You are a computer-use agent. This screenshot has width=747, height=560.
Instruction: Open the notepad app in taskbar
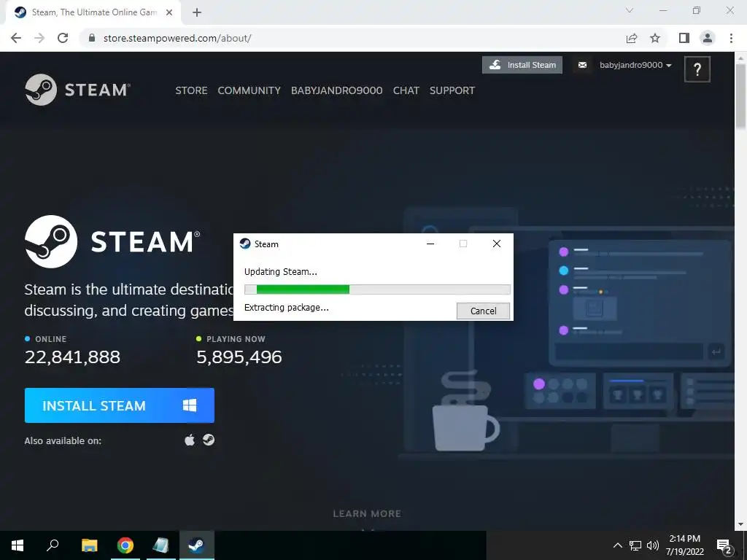pyautogui.click(x=160, y=545)
